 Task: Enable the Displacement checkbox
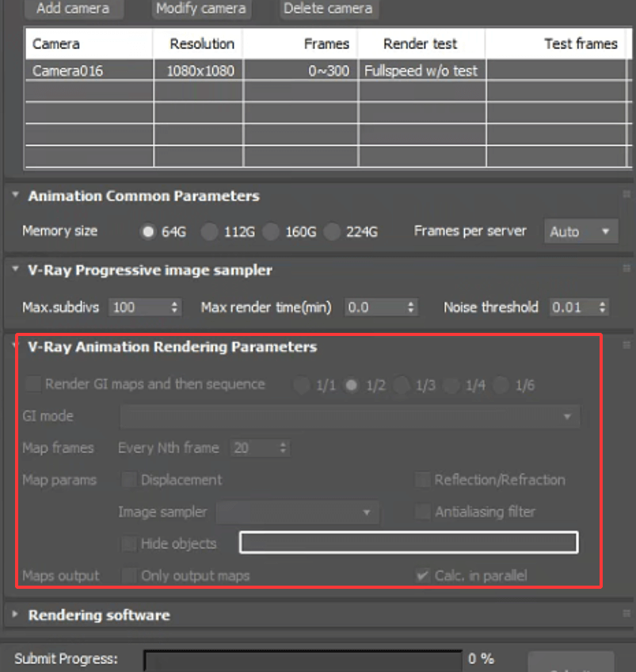[129, 479]
